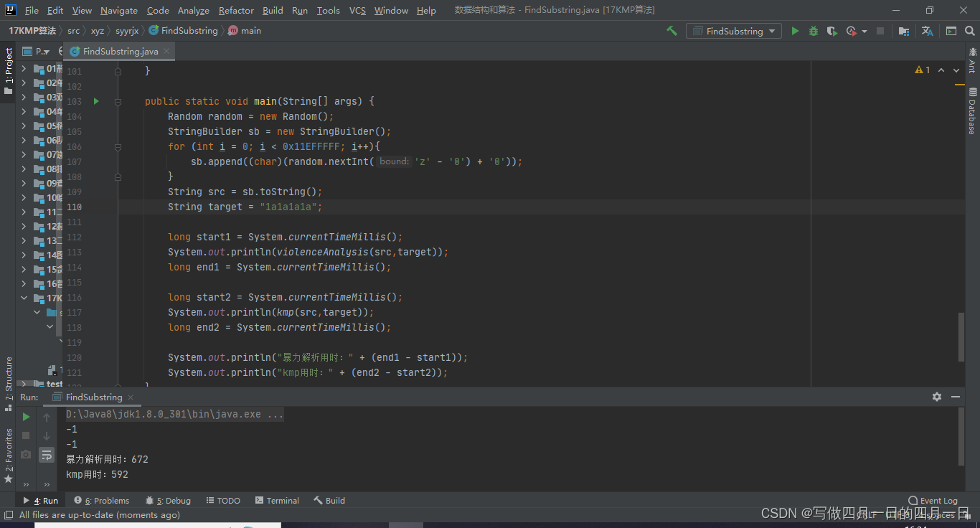980x528 pixels.
Task: Toggle soft-wrap in Run console
Action: tap(47, 454)
